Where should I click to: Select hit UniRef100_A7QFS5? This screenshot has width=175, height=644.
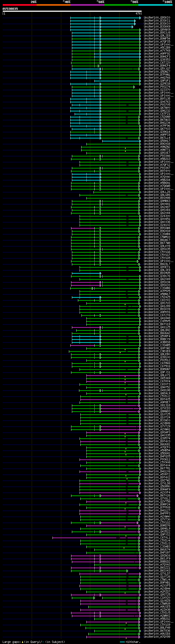pos(157,42)
